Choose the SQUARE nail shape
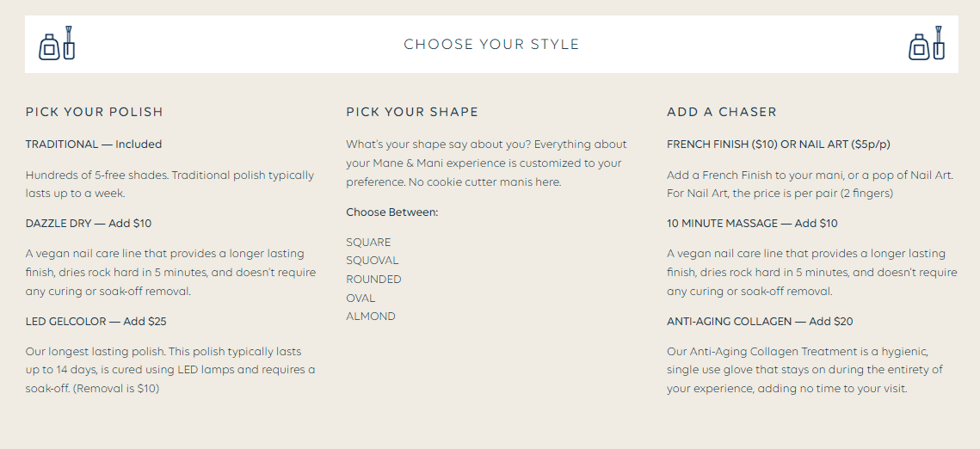The image size is (980, 449). pyautogui.click(x=368, y=243)
